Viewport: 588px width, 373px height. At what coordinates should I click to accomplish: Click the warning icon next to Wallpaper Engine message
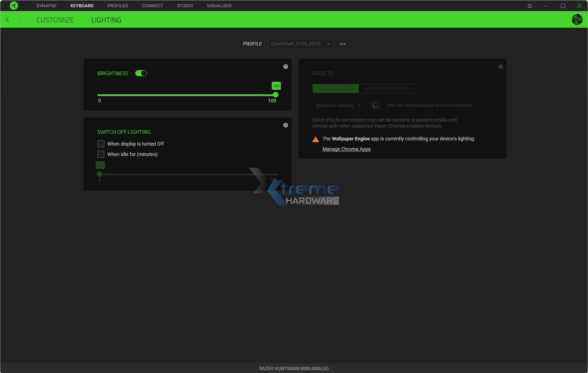(x=315, y=139)
